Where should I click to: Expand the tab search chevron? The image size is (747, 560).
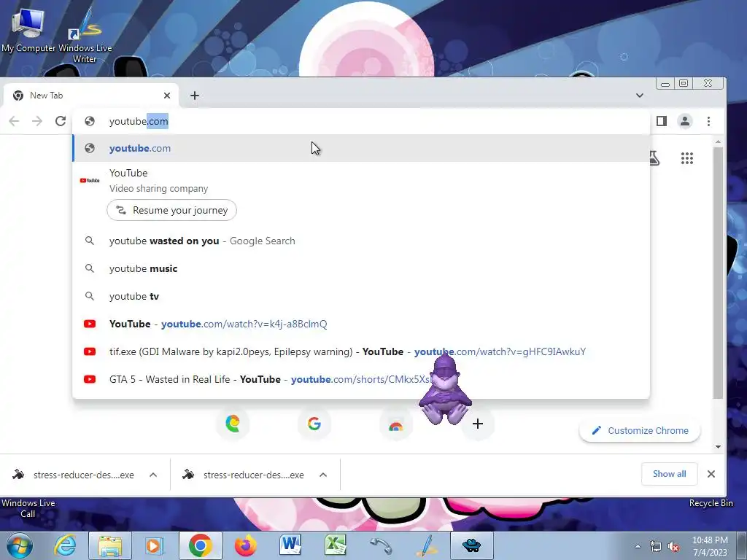[639, 96]
